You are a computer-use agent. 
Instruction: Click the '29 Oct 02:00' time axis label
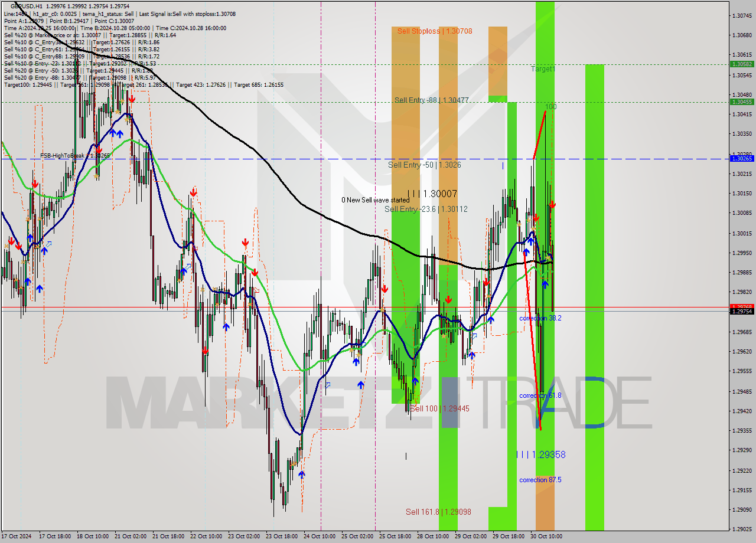(x=471, y=537)
